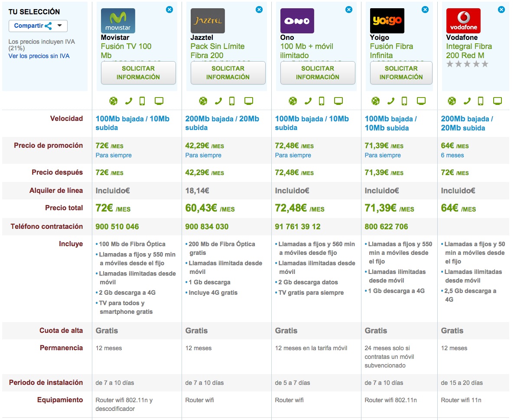Click Movistar contact phone 900 510 046

pos(117,227)
